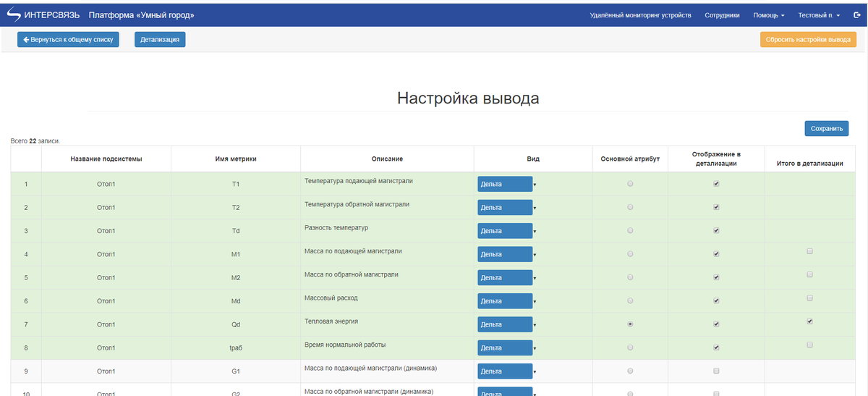The height and width of the screenshot is (396, 868).
Task: Select the Основной атрибут radio for G1
Action: 630,371
